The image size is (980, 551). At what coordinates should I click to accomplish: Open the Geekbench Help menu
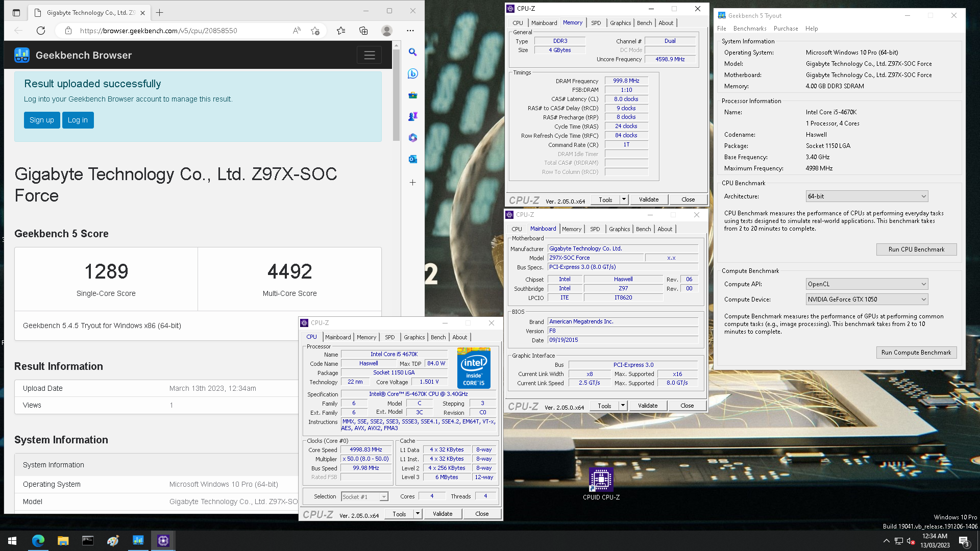[812, 29]
